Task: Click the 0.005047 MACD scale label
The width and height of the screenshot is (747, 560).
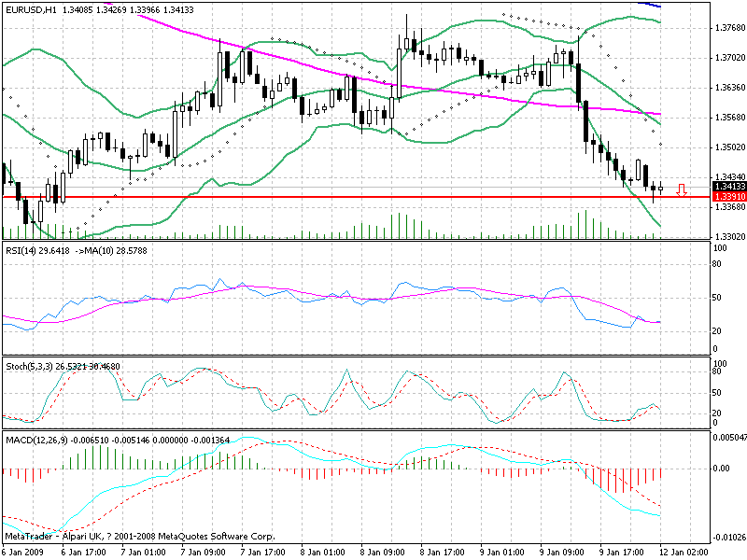Action: click(730, 437)
